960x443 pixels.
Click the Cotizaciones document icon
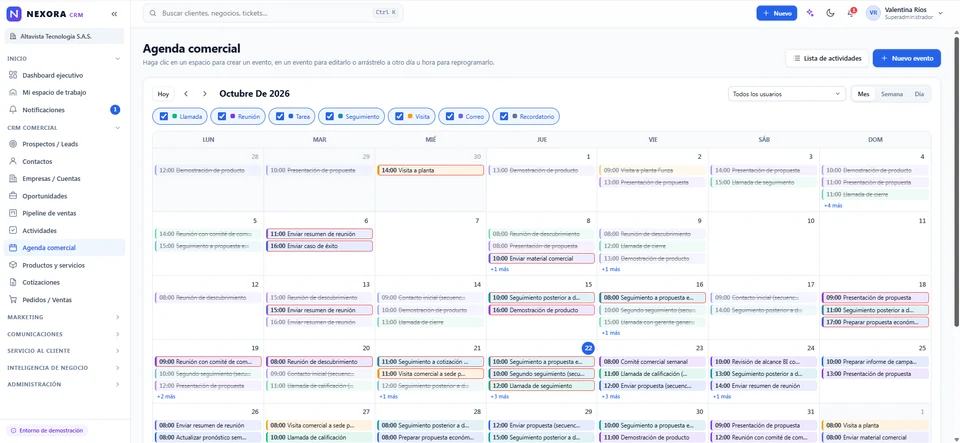pyautogui.click(x=13, y=282)
